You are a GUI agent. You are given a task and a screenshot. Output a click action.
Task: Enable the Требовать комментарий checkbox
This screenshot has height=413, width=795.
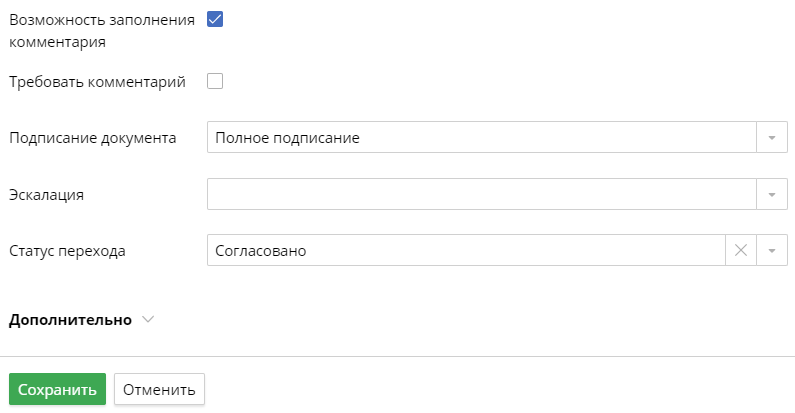[215, 82]
